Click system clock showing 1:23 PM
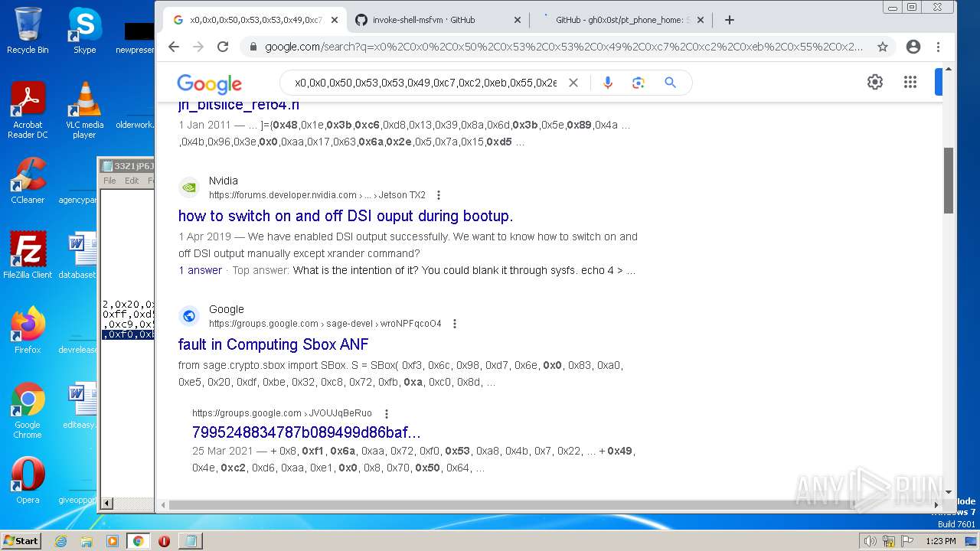Image resolution: width=980 pixels, height=551 pixels. [940, 541]
